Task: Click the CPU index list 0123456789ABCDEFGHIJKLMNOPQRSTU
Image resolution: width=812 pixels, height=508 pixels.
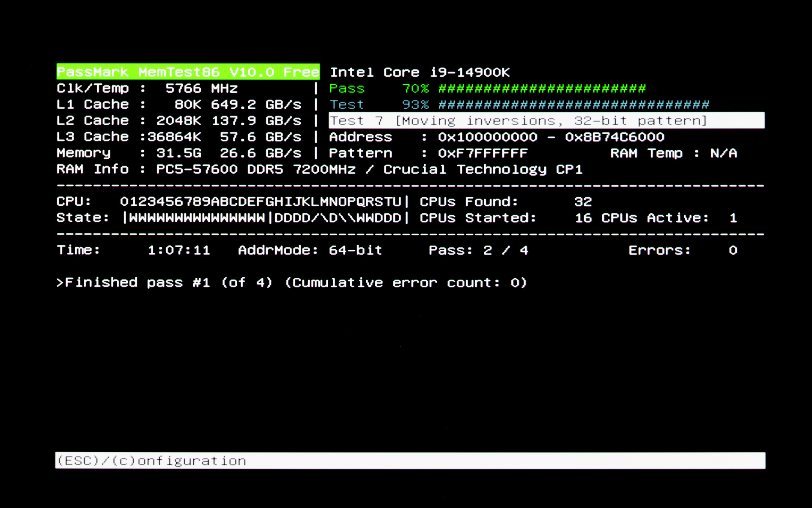Action: pos(261,202)
